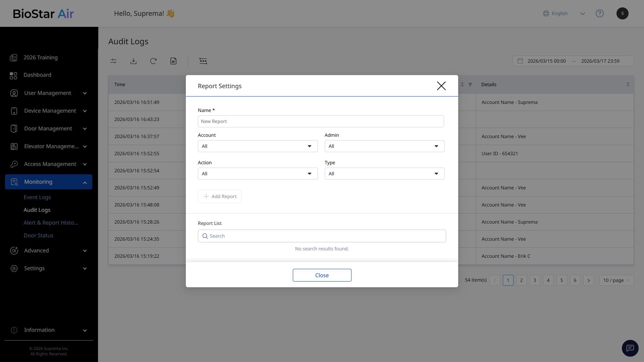Open the Action dropdown
Viewport: 644px width, 362px height.
click(x=258, y=174)
